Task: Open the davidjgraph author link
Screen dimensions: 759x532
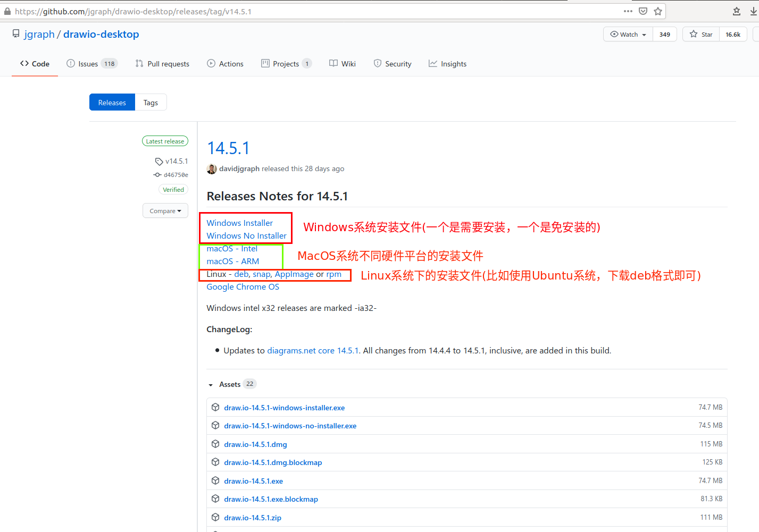Action: (x=239, y=169)
